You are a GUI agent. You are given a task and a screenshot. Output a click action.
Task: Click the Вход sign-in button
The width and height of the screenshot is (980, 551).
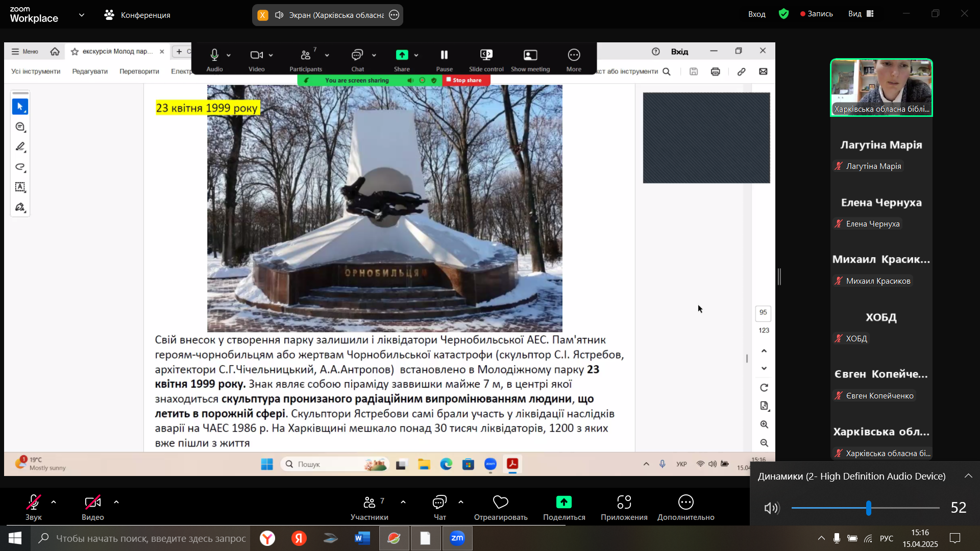pyautogui.click(x=756, y=14)
